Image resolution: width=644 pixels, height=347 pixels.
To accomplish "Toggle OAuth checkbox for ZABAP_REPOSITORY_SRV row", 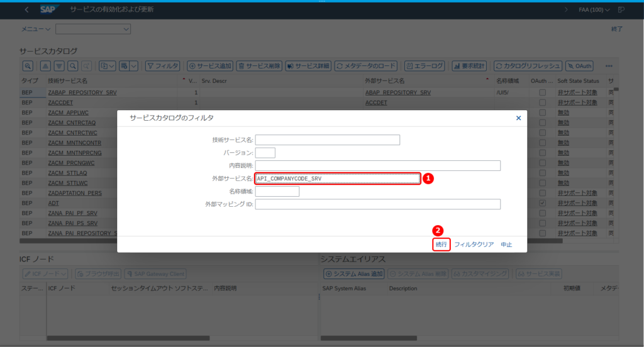I will pos(543,93).
